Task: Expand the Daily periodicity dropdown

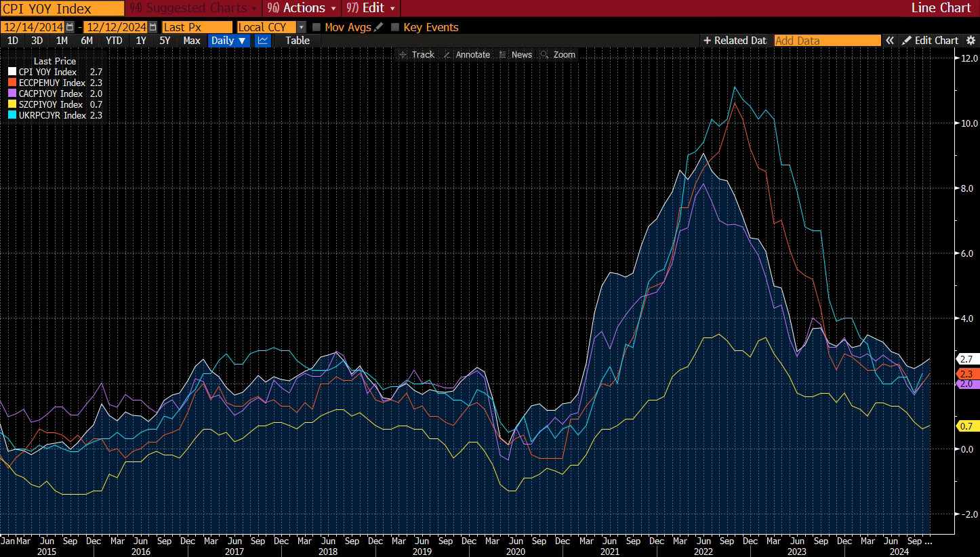Action: point(229,41)
